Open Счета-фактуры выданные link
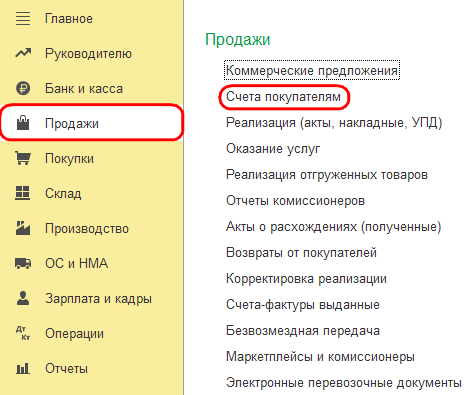The image size is (473, 395). [303, 305]
